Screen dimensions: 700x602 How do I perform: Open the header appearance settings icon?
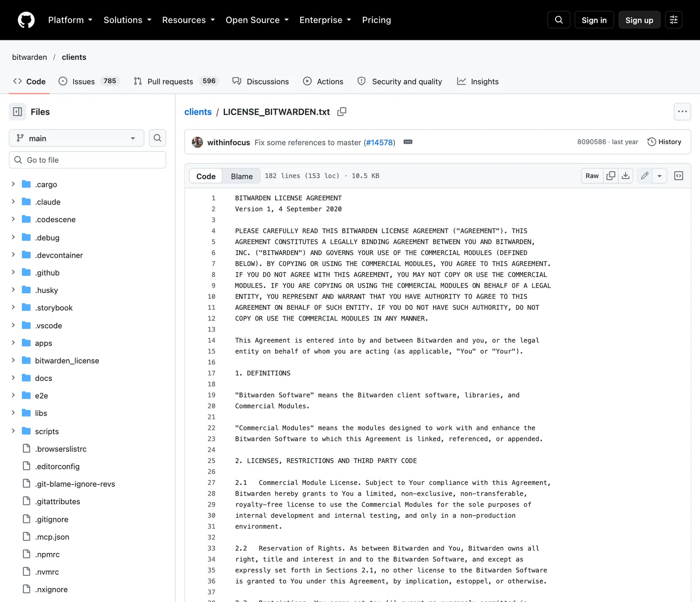pos(674,20)
